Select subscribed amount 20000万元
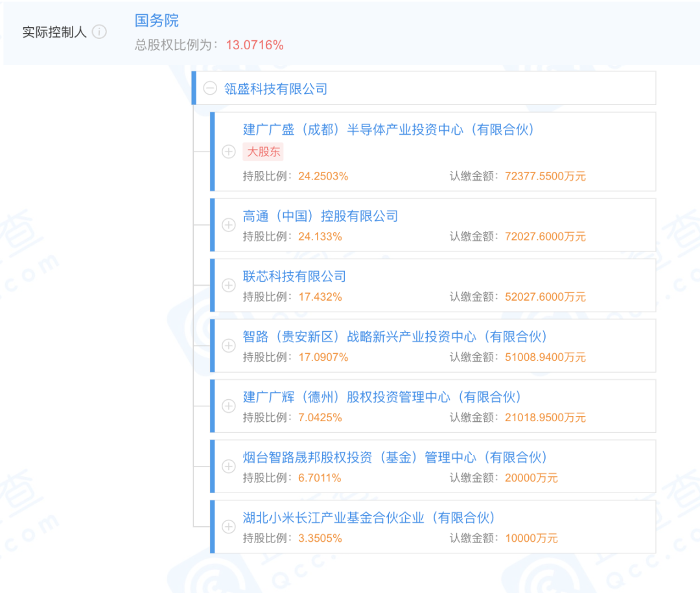Viewport: 700px width, 593px height. [531, 478]
